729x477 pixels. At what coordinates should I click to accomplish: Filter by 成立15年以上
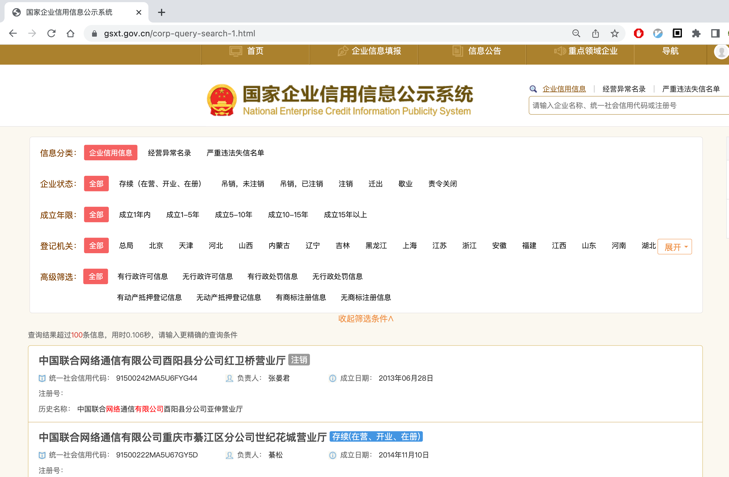(345, 215)
